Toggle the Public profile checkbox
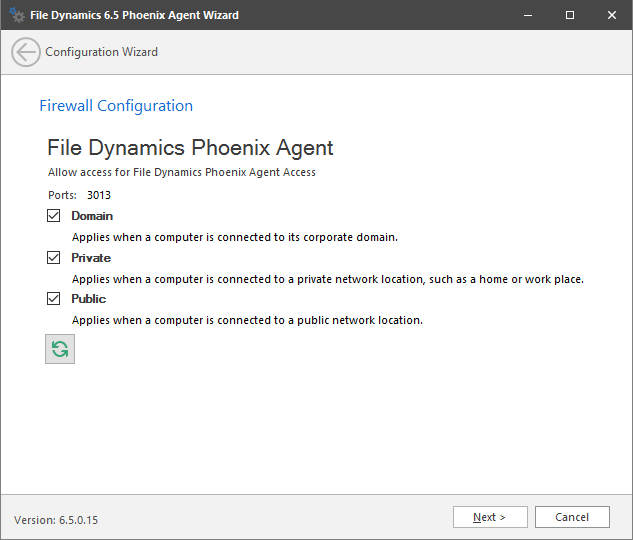Screen dimensions: 633x540 pos(53,299)
